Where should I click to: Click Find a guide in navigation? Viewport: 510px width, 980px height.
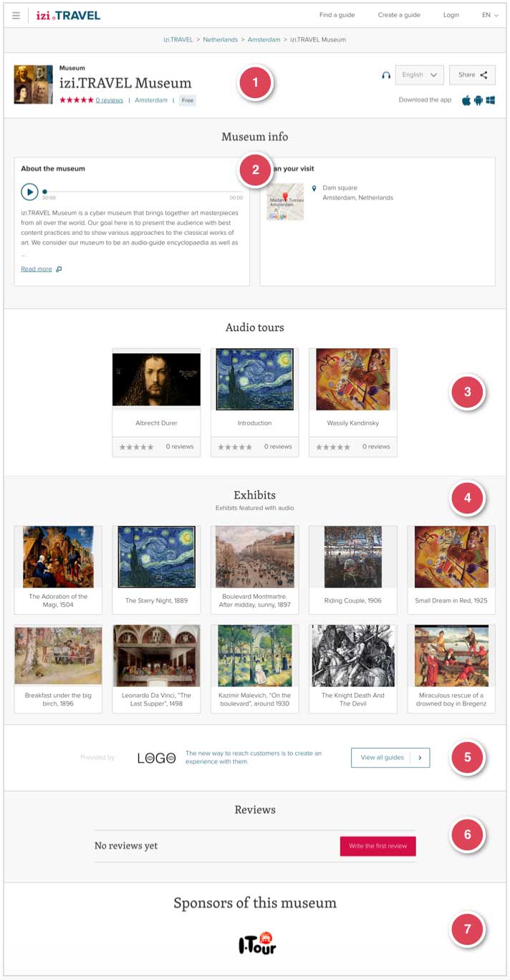click(337, 15)
